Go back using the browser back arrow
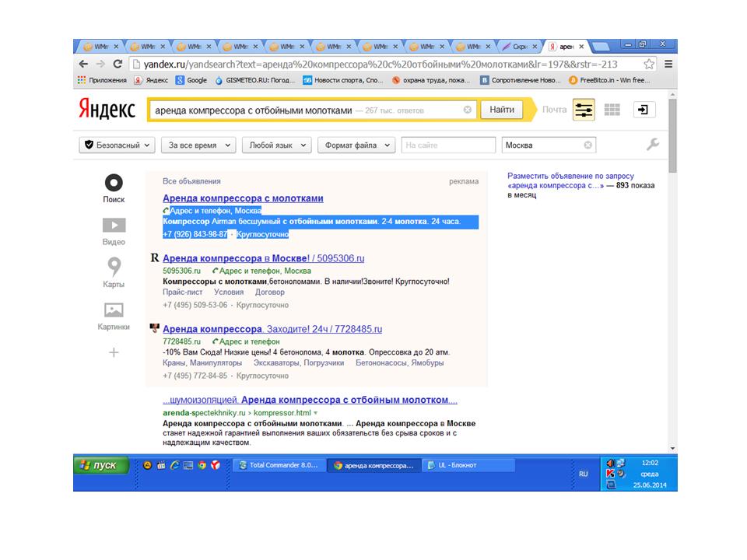 click(83, 64)
